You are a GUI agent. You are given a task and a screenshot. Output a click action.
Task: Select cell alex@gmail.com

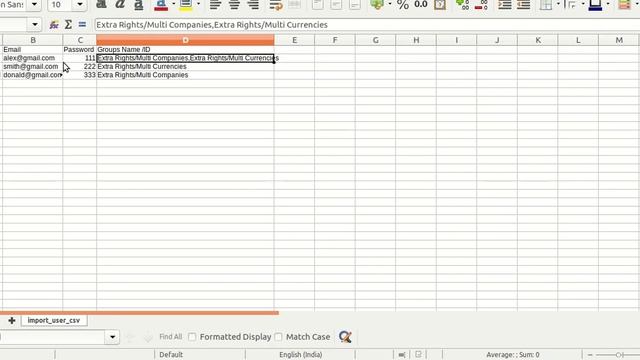[x=33, y=58]
